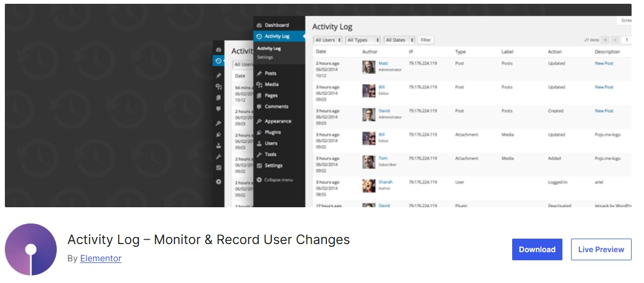This screenshot has height=283, width=644.
Task: Click the Users person icon in collapsed sidebar
Action: coord(218,146)
